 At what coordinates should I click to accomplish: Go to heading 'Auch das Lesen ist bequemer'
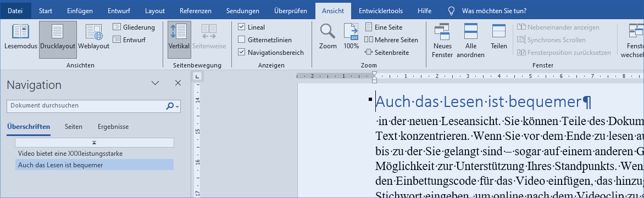coord(95,165)
